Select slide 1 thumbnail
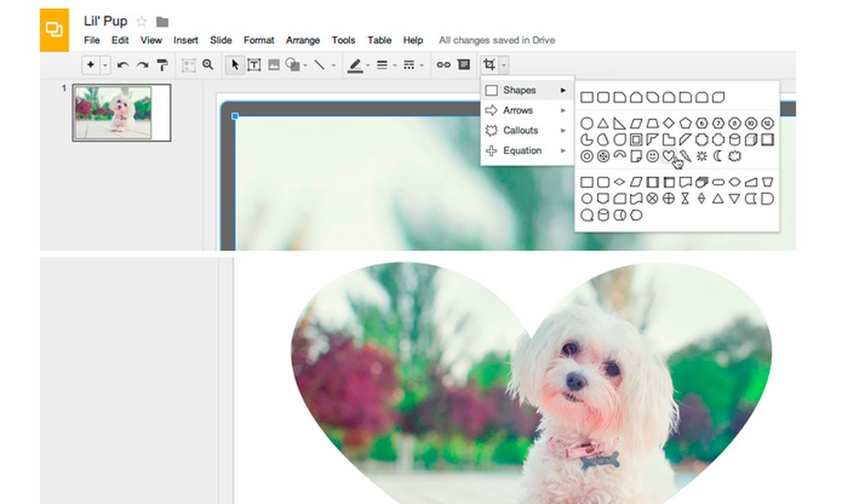The image size is (842, 504). 112,112
